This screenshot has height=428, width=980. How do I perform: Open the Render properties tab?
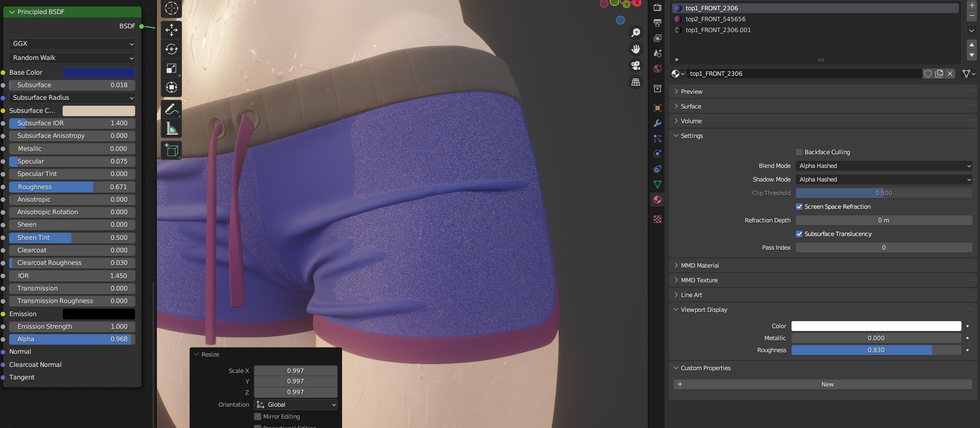point(658,8)
